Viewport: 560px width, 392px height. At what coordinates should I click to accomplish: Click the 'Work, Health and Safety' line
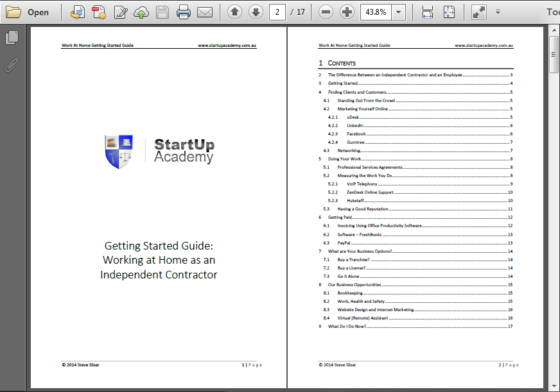pyautogui.click(x=418, y=302)
